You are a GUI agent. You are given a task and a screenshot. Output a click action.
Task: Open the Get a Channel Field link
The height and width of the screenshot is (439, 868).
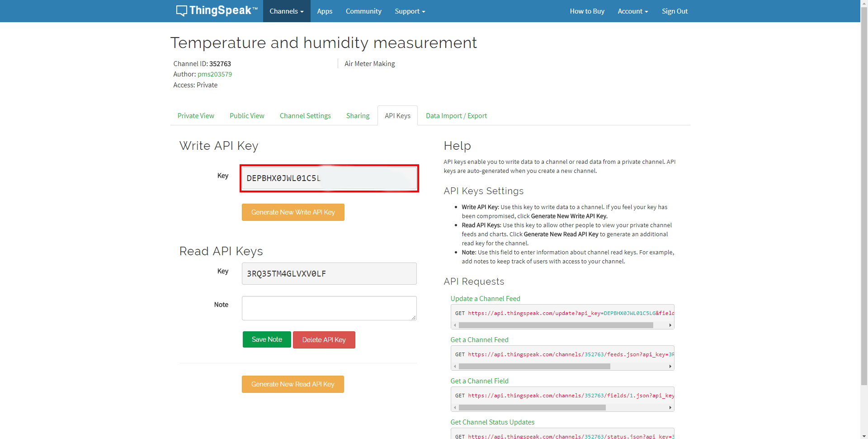pyautogui.click(x=479, y=381)
